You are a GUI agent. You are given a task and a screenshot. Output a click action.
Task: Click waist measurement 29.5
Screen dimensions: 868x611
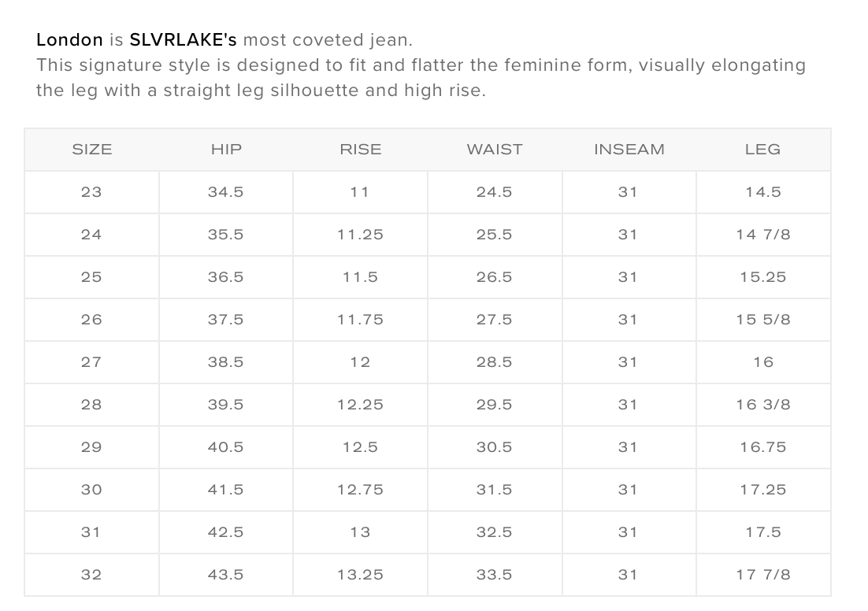point(495,405)
